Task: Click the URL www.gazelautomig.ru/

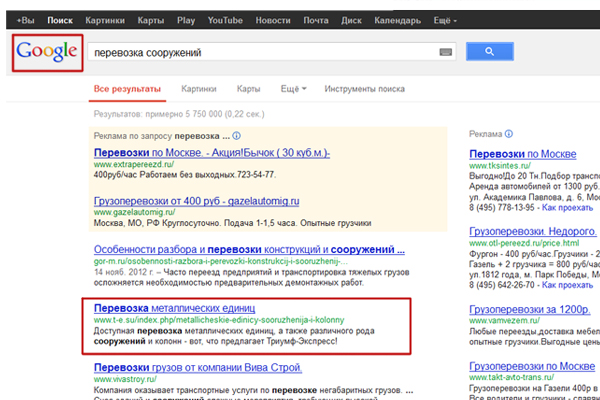Action: [x=134, y=212]
